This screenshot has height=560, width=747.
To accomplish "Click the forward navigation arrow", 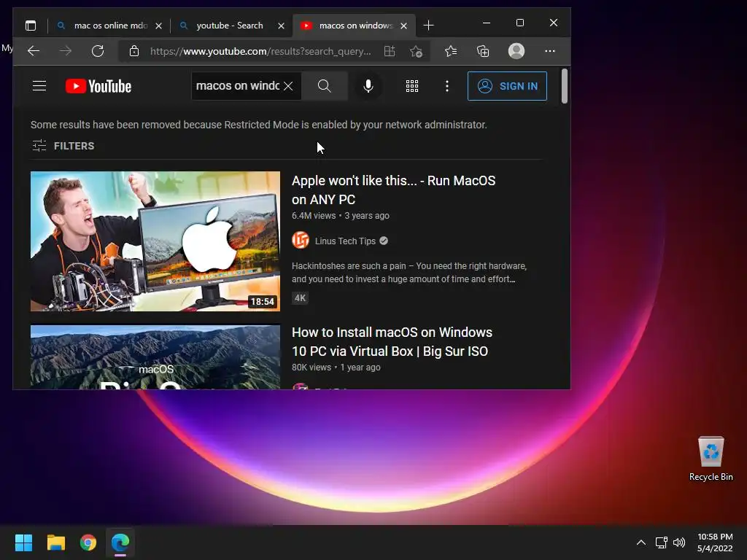I will pos(65,51).
